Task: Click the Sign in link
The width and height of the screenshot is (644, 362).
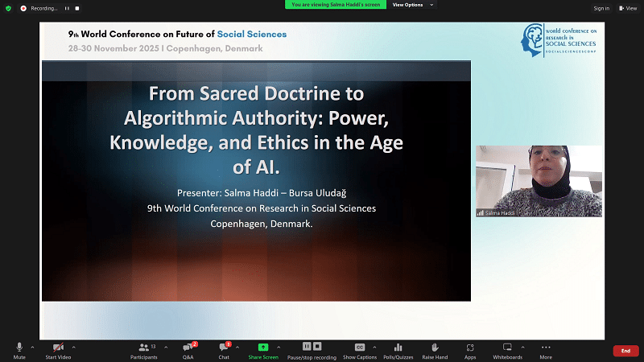Action: coord(601,8)
